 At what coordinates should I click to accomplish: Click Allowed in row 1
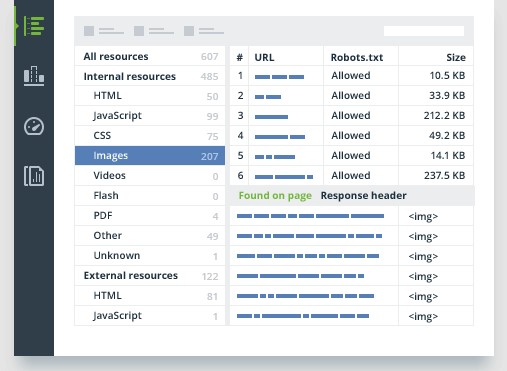[351, 76]
